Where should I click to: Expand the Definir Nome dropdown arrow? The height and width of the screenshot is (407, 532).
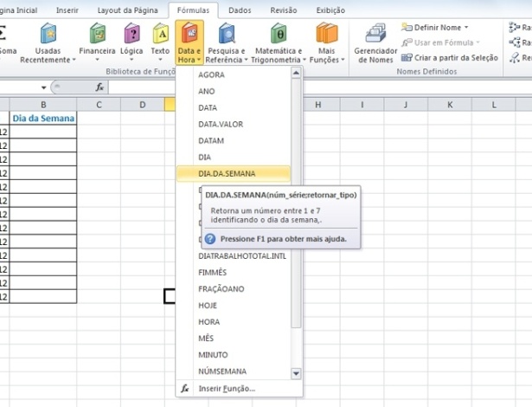pos(466,28)
